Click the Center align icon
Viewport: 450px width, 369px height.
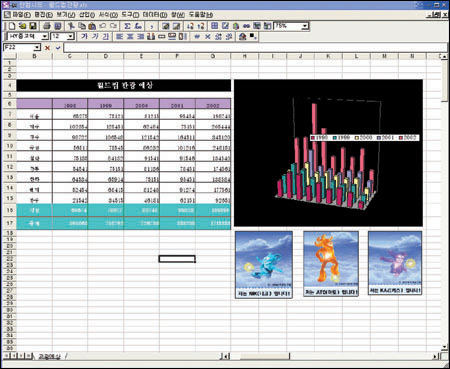pos(130,36)
